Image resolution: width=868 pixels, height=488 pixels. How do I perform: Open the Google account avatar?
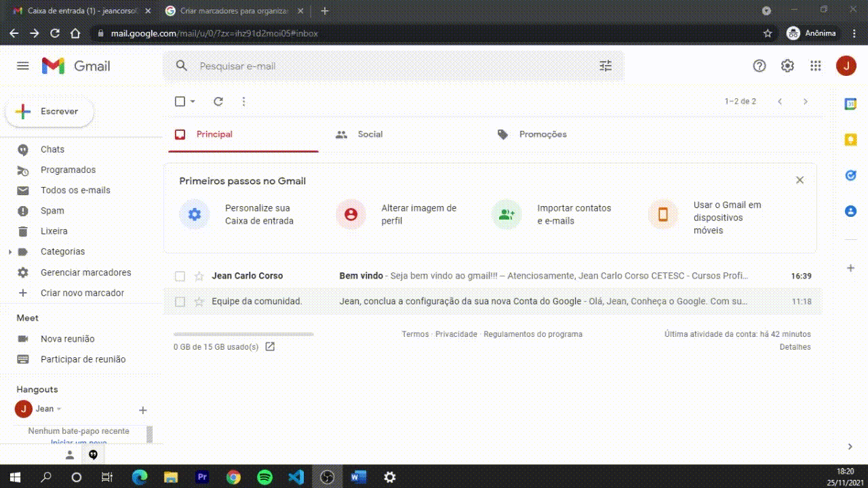[846, 66]
